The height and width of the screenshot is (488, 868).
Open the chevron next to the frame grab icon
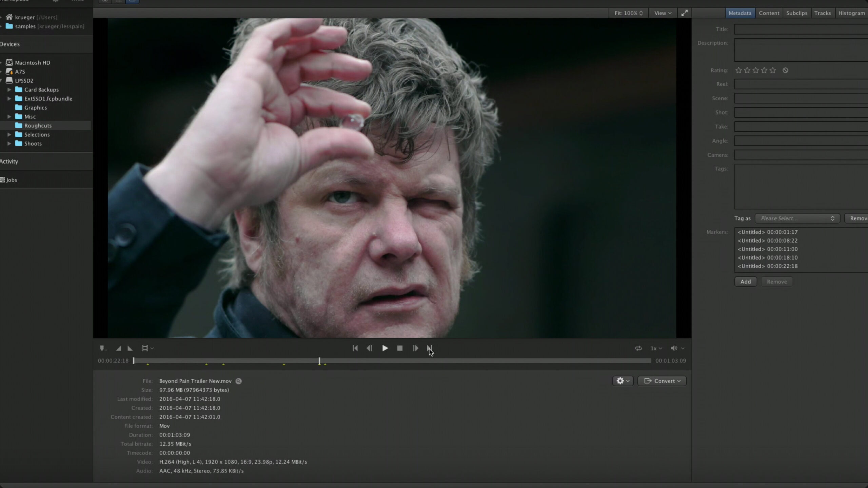(152, 348)
